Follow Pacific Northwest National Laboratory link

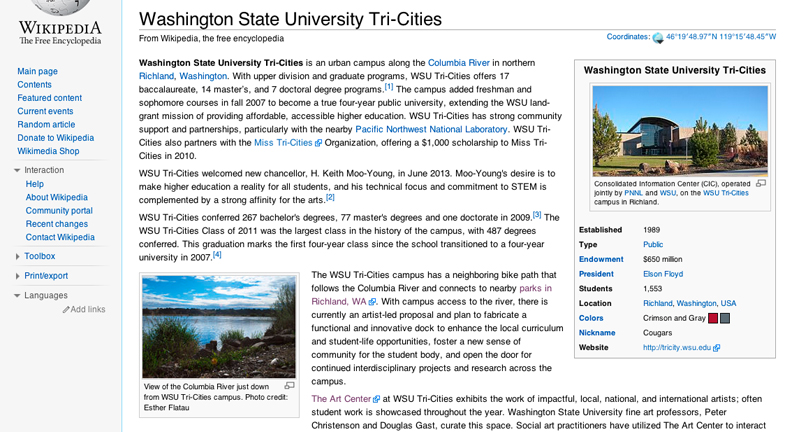(x=431, y=129)
